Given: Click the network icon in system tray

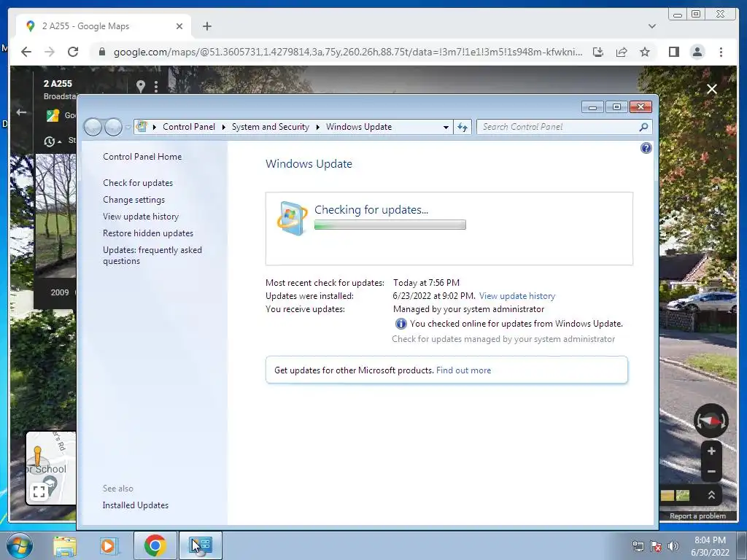Looking at the screenshot, I should tap(638, 546).
